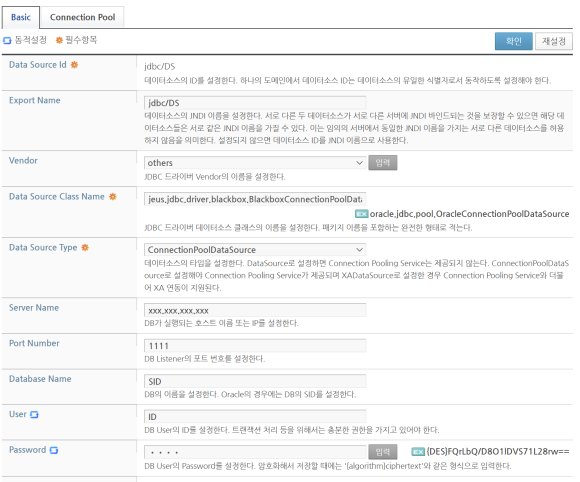Open Data Source Type dropdown
Screen dimensions: 580x482
pos(255,250)
